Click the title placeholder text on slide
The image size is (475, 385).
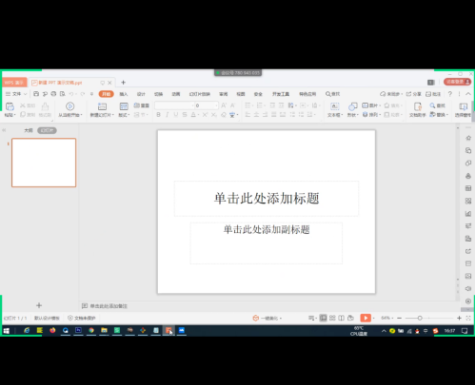(267, 198)
